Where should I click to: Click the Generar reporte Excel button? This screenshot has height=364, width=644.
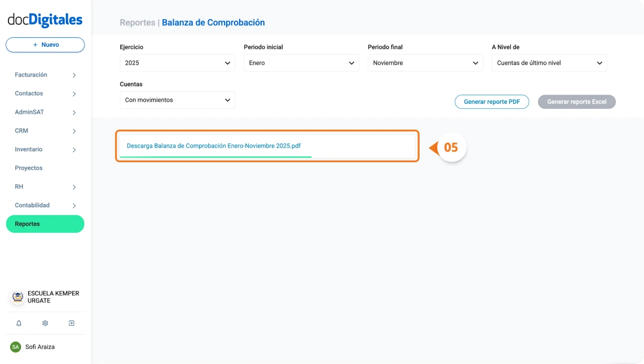(x=576, y=101)
